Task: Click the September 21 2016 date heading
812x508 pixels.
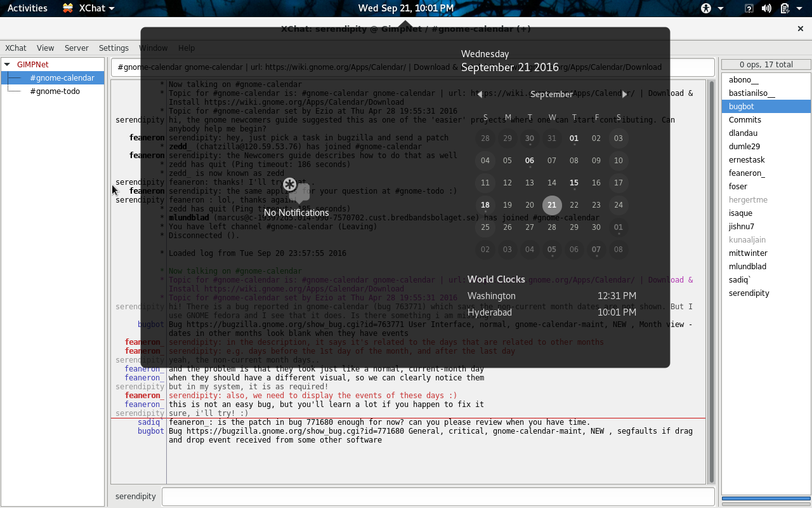Action: (x=509, y=67)
